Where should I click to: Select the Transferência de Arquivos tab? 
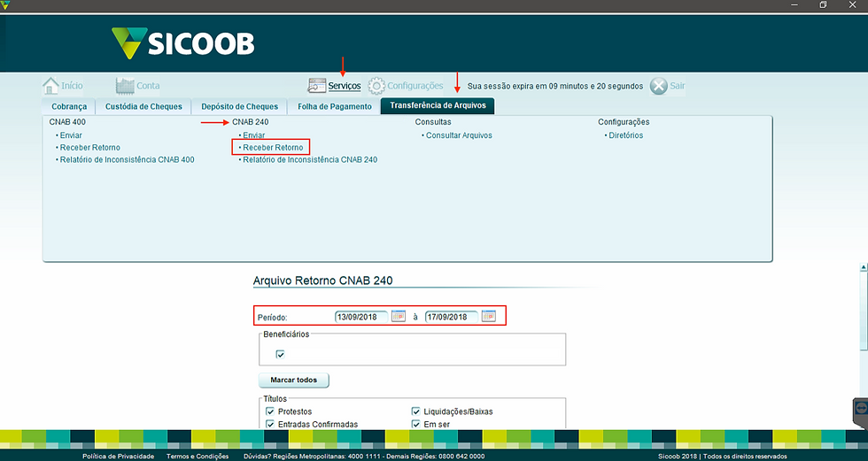click(x=438, y=105)
